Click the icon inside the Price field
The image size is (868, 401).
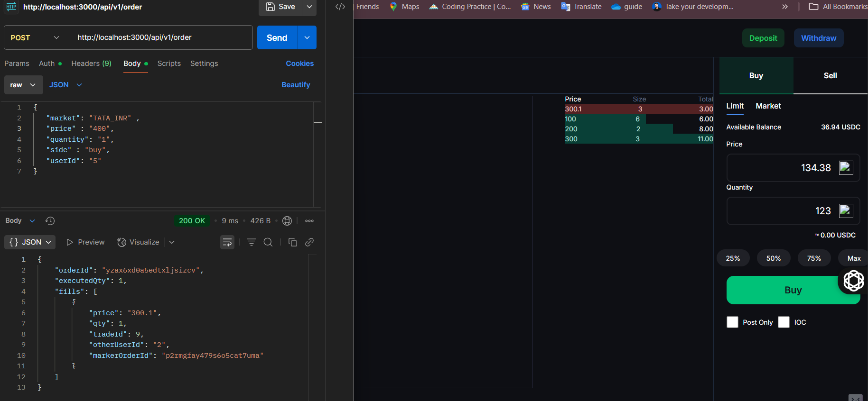pos(846,168)
